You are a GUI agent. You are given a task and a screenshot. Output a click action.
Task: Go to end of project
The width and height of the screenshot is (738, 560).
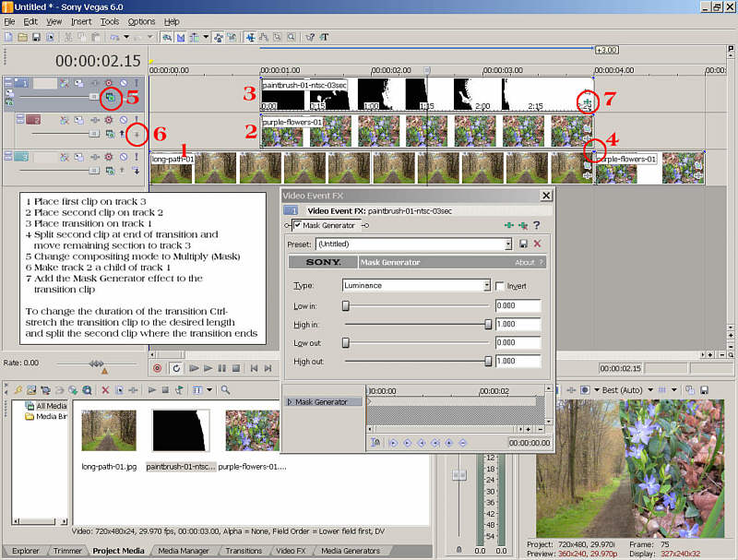(268, 368)
